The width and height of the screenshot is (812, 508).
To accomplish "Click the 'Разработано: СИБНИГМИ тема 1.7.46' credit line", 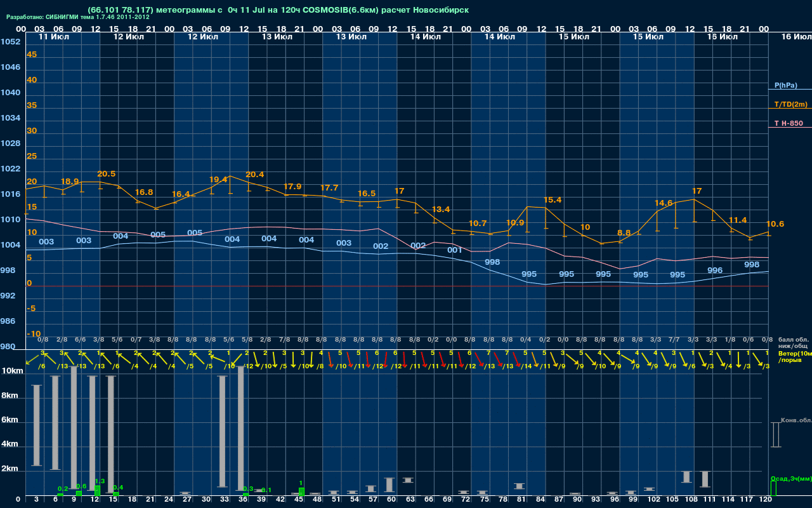I will pos(78,17).
